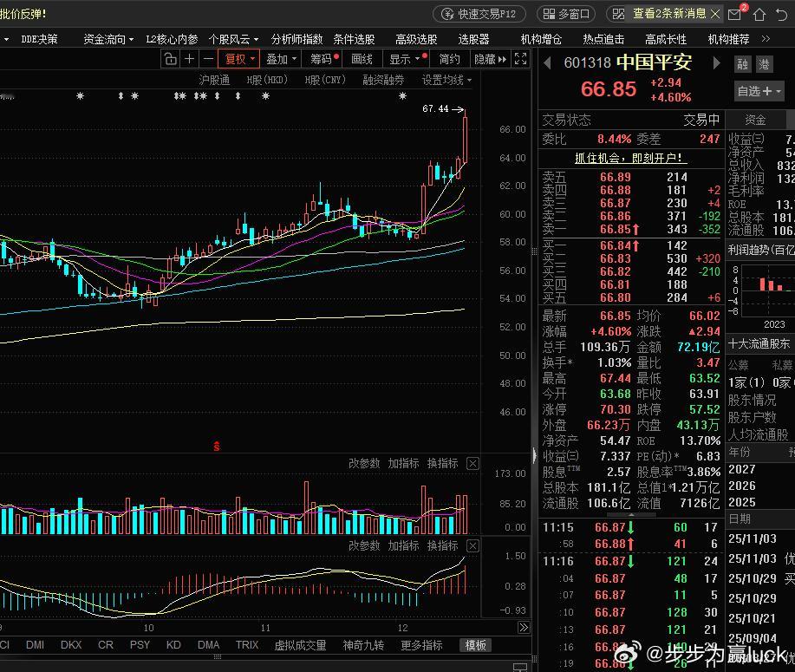Screen dimensions: 795x672
Task: Toggle 筹码 chip distribution
Action: pos(324,59)
